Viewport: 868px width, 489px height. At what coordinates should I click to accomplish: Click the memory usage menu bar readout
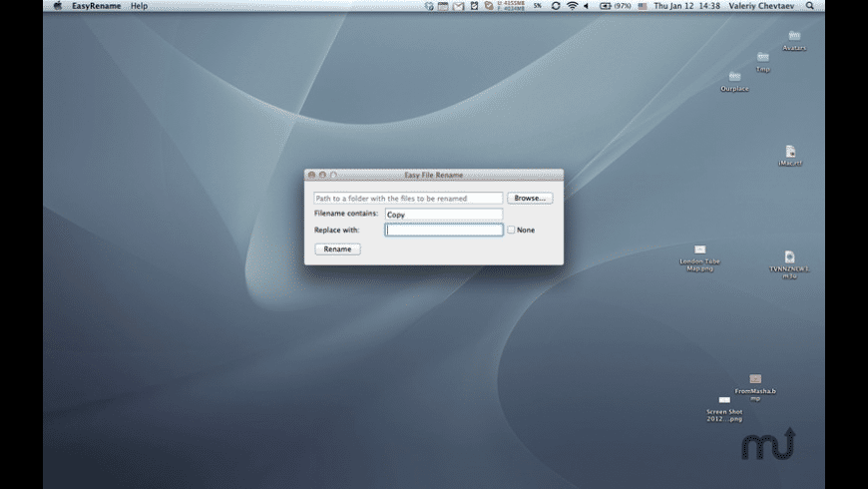coord(511,6)
